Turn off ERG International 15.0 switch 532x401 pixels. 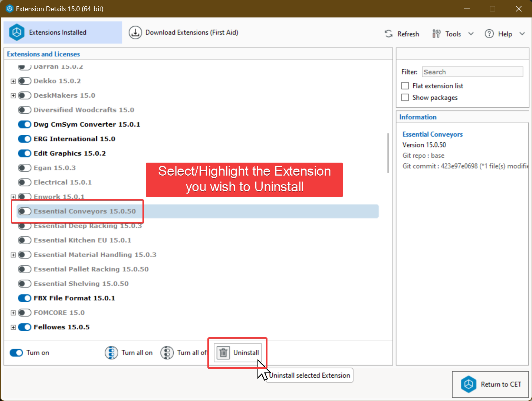[x=24, y=139]
